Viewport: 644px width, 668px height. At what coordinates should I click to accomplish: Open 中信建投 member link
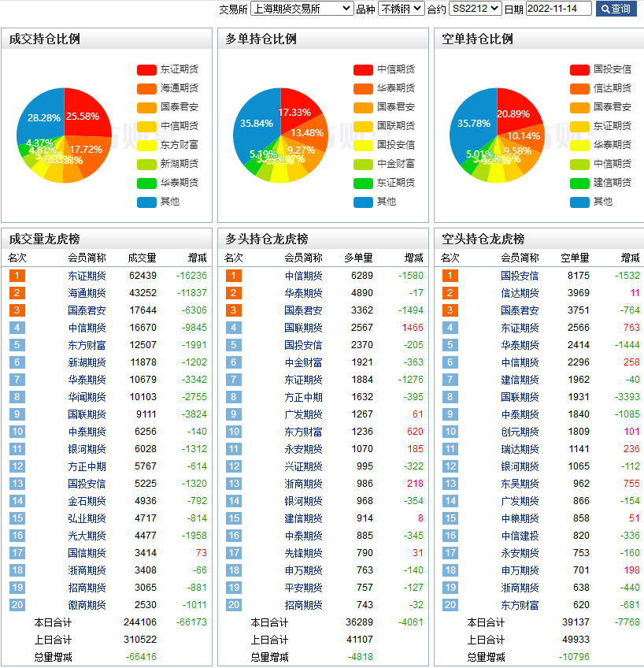pos(520,536)
